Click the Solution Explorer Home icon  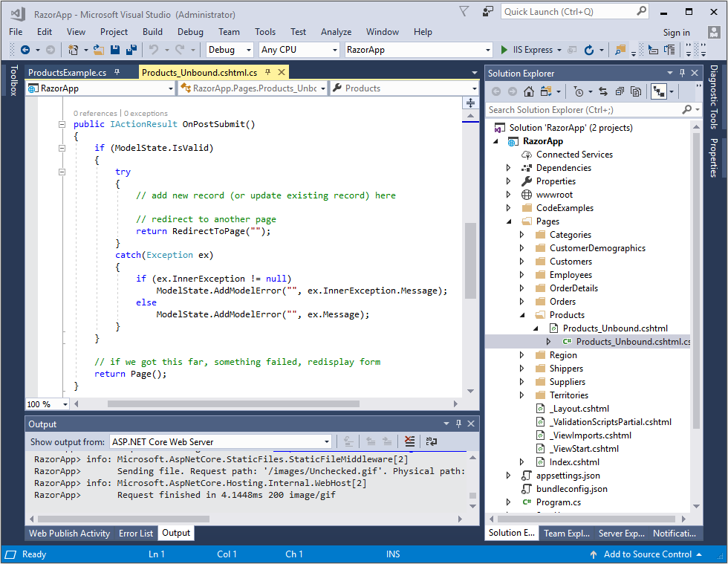[x=528, y=91]
